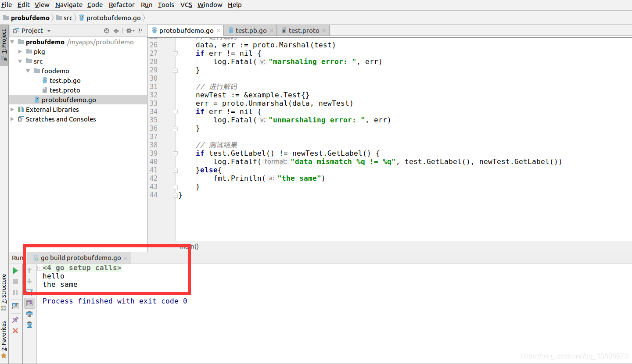Select test.pb.go in project tree
This screenshot has width=632, height=364.
pyautogui.click(x=65, y=81)
